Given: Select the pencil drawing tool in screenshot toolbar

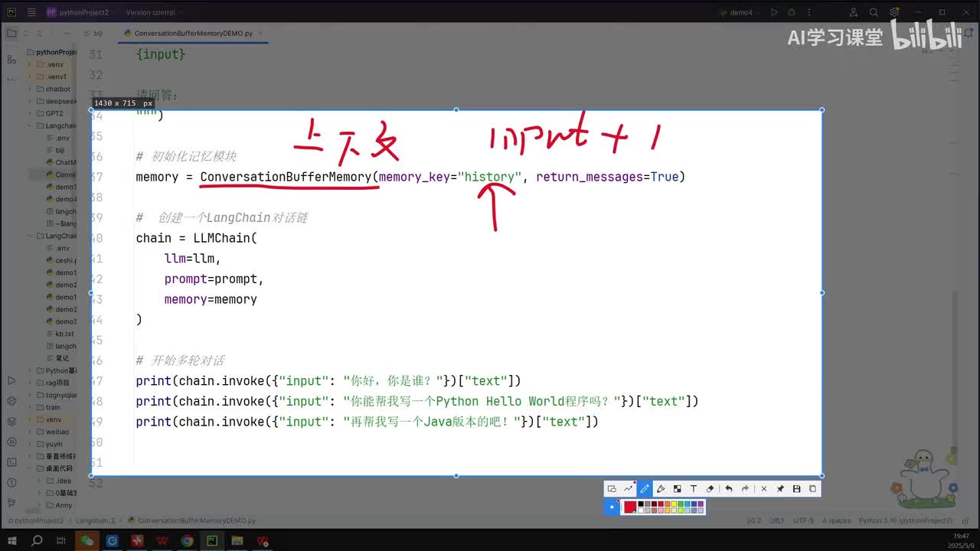Looking at the screenshot, I should coord(645,488).
